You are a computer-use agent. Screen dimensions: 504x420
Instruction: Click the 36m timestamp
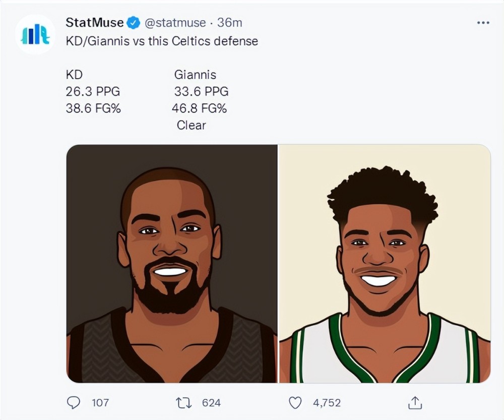point(230,23)
